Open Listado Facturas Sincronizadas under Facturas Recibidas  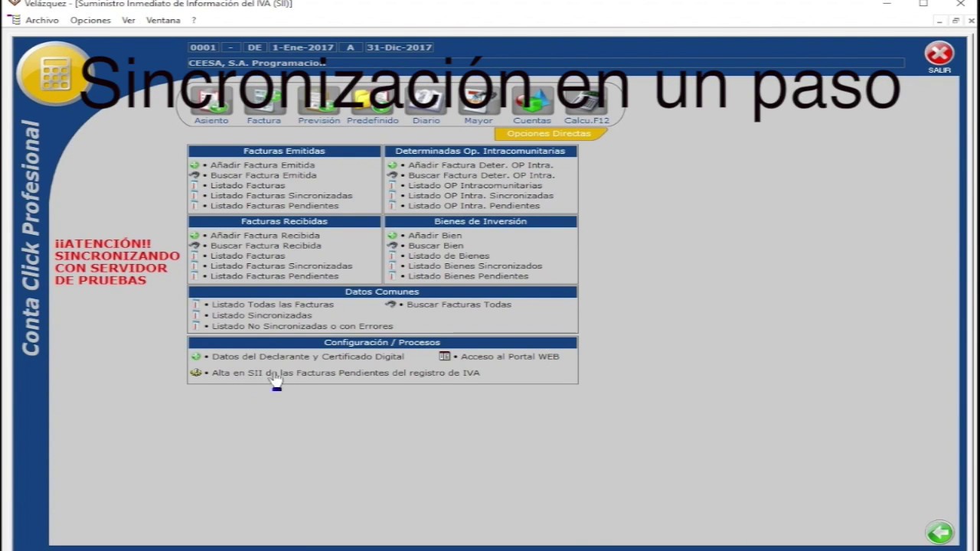pos(282,266)
